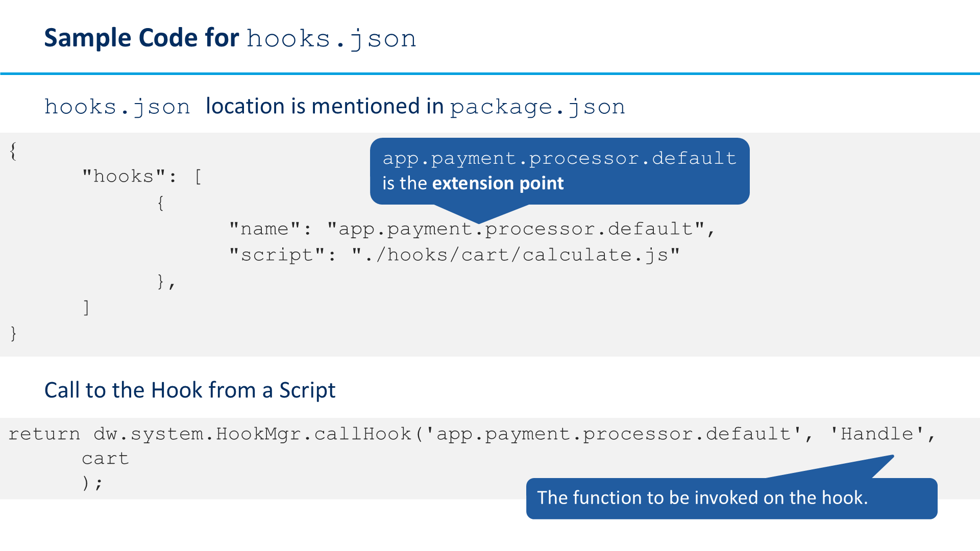This screenshot has height=551, width=980.
Task: Click the callout "The function to be invoked on the hook."
Action: coord(731,498)
